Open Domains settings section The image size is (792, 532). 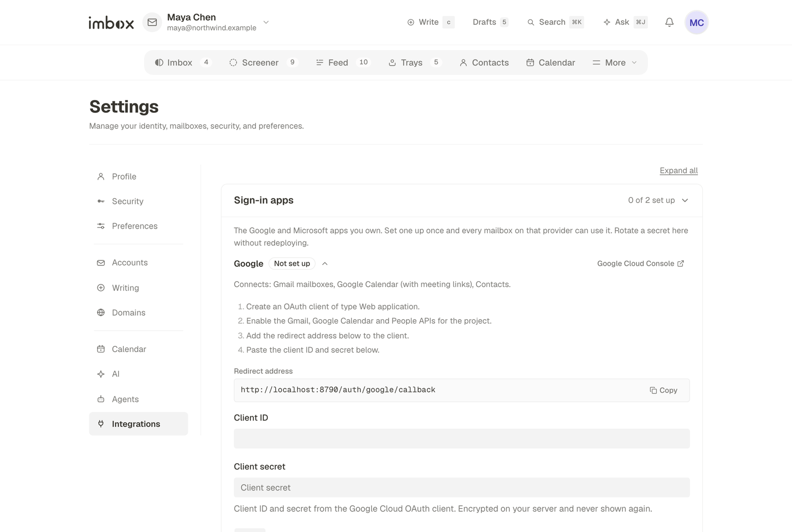coord(139,313)
